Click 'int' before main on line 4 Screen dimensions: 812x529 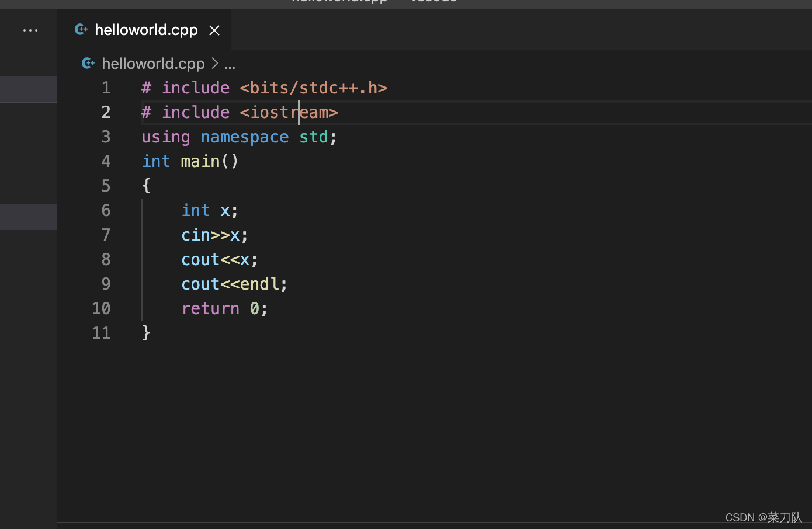click(156, 162)
